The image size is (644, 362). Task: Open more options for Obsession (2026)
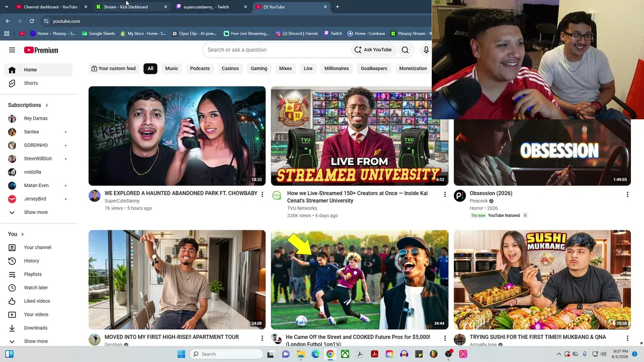click(627, 195)
